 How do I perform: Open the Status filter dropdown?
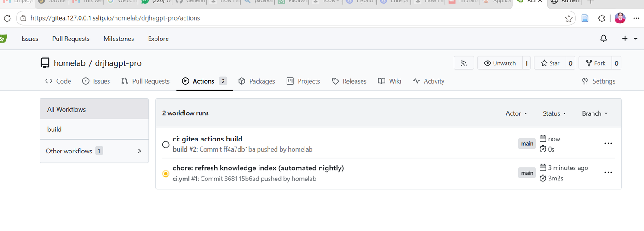554,113
